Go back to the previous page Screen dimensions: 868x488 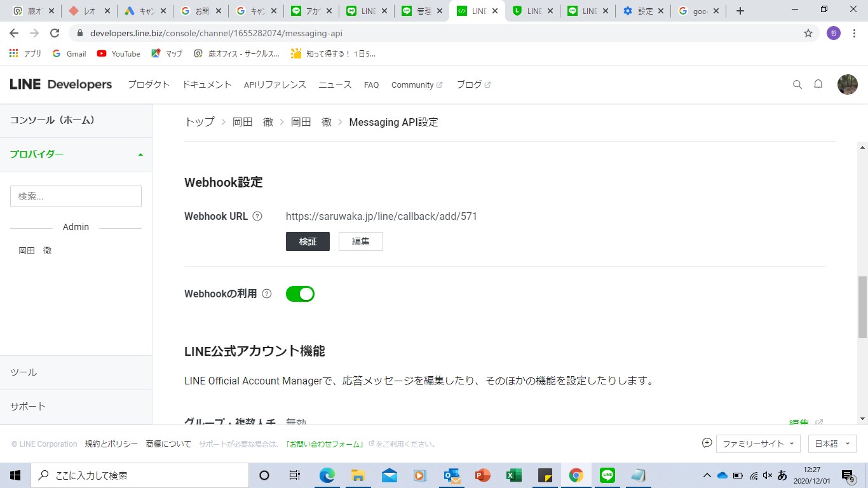click(x=14, y=33)
